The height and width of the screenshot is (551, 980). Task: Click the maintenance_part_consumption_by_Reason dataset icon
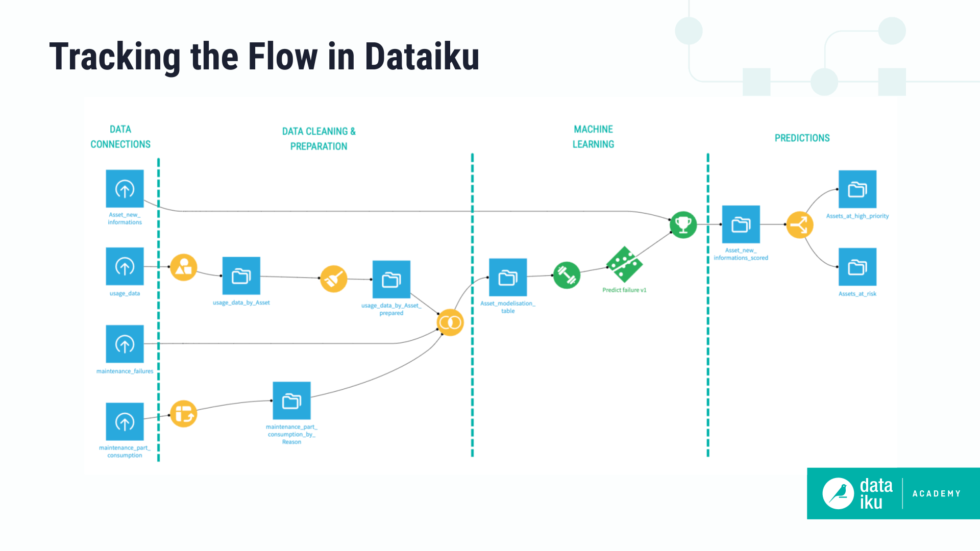[292, 400]
